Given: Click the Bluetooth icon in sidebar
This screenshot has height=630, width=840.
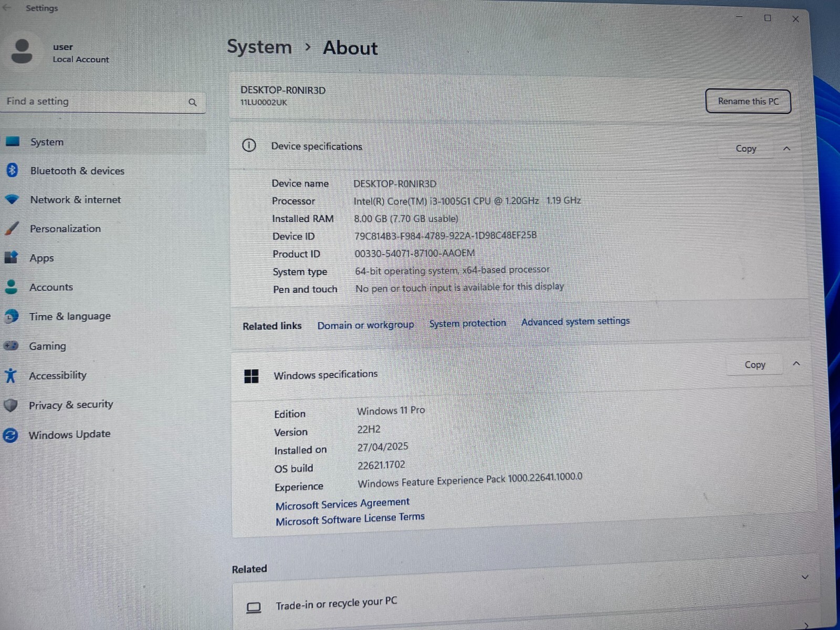Looking at the screenshot, I should (x=12, y=170).
